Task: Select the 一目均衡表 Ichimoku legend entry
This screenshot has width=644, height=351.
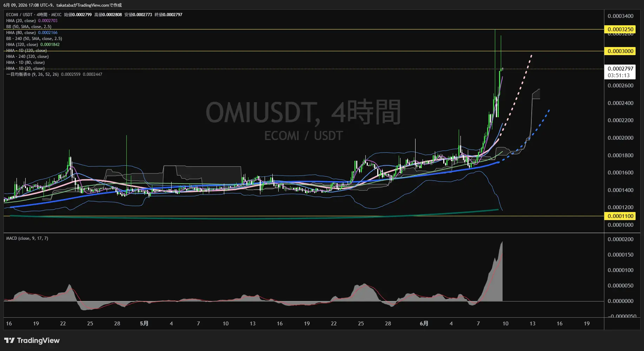Action: tap(54, 74)
